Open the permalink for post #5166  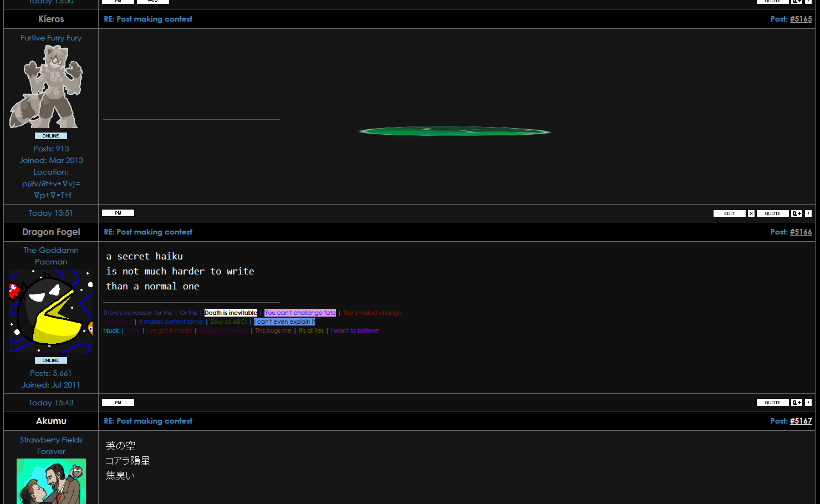801,232
